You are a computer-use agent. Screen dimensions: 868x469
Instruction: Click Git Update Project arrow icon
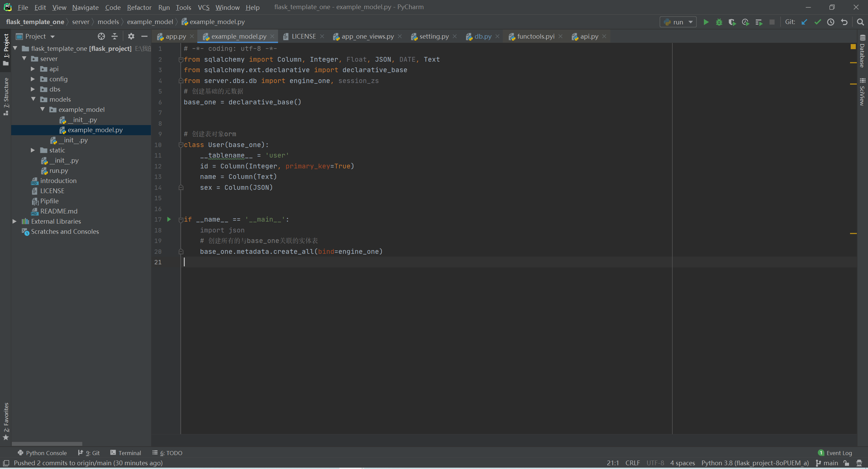(804, 22)
